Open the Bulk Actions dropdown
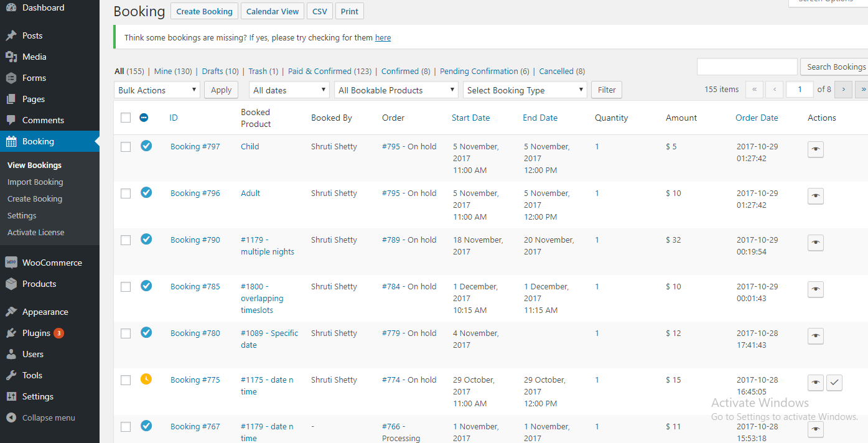The image size is (868, 443). pyautogui.click(x=156, y=90)
